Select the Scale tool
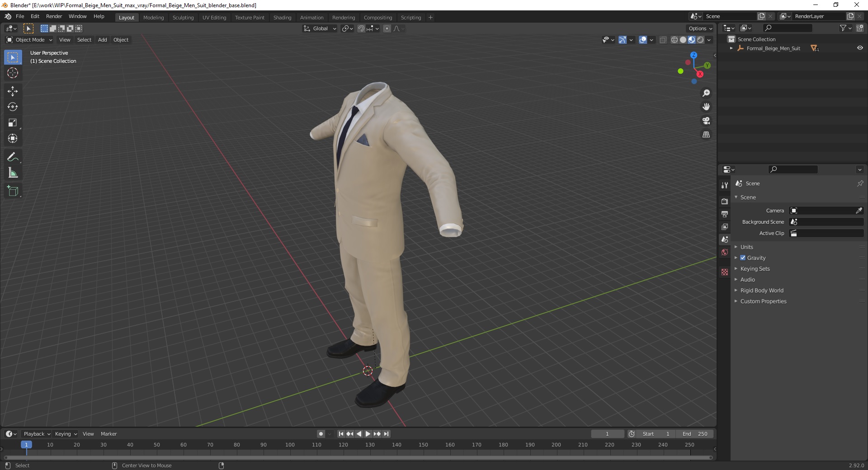The height and width of the screenshot is (470, 868). [x=13, y=123]
